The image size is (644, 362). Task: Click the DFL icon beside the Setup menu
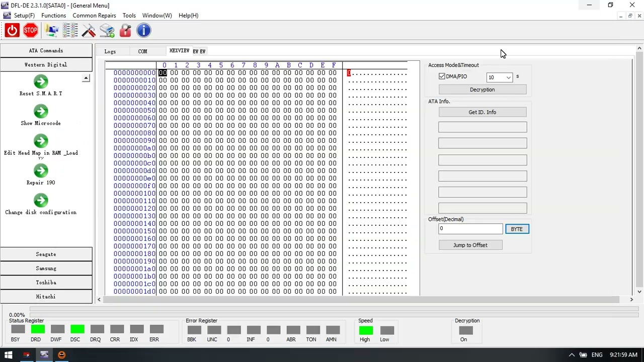(x=7, y=16)
